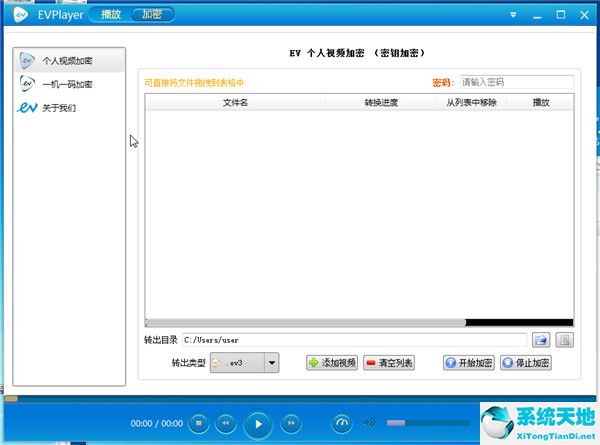The image size is (600, 445).
Task: Close the EVPlayer window
Action: coord(584,15)
